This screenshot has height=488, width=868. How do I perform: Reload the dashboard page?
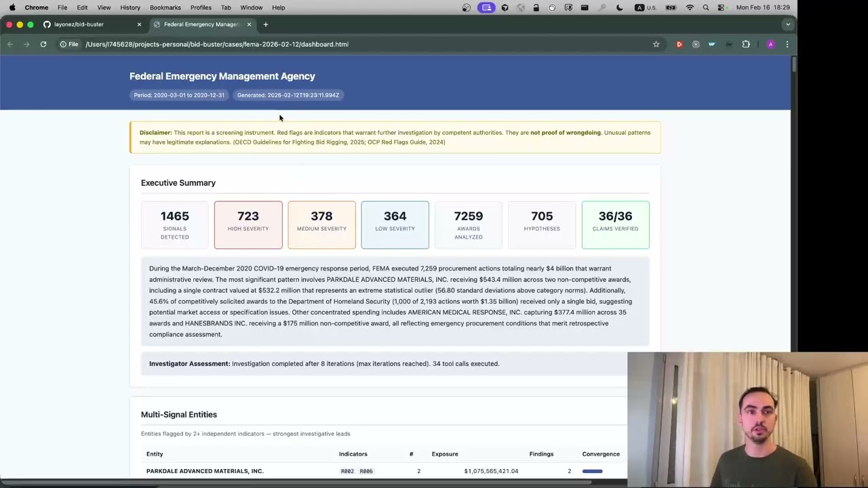point(43,44)
